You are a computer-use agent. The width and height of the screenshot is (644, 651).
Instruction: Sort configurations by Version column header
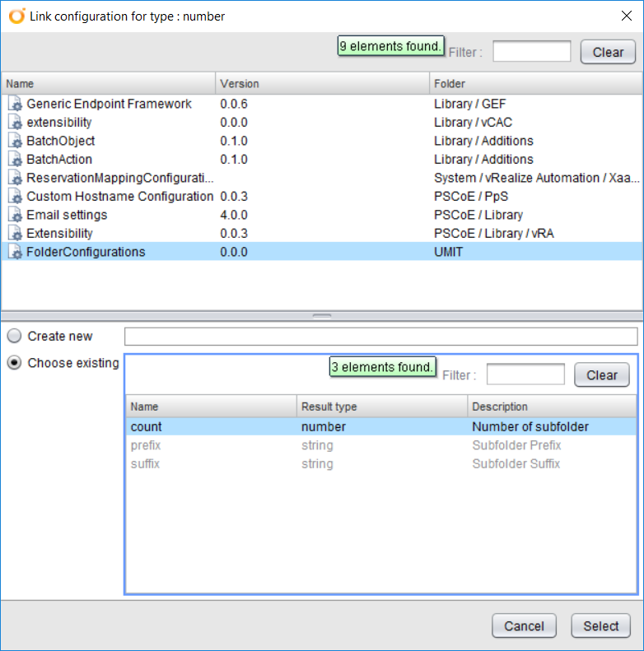click(x=321, y=84)
